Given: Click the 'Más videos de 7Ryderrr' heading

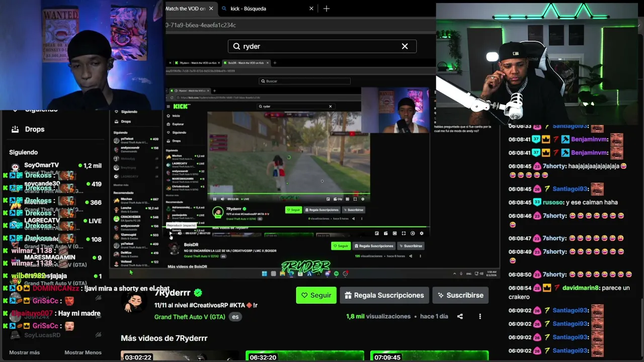Looking at the screenshot, I should 164,338.
